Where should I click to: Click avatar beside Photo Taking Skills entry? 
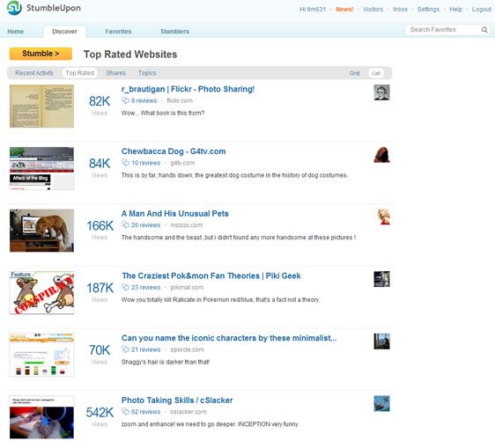[381, 403]
